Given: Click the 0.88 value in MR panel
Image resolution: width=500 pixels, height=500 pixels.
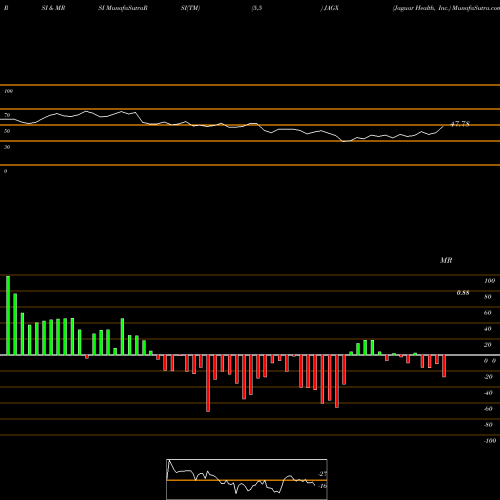Looking at the screenshot, I should click(x=463, y=293).
